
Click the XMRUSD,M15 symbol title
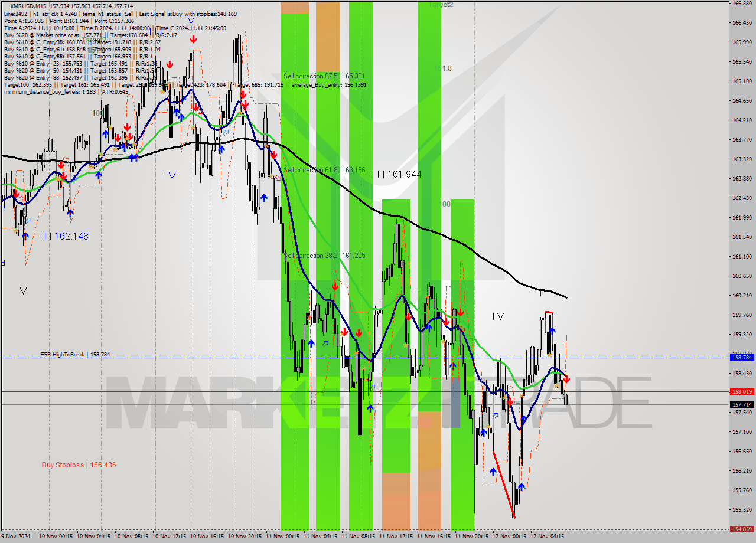(29, 6)
